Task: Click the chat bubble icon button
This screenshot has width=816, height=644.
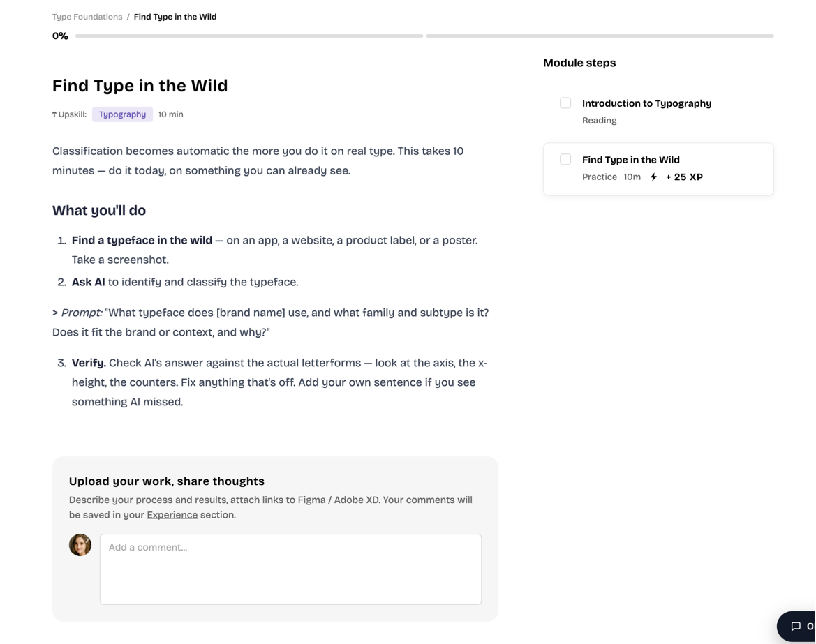Action: 796,627
